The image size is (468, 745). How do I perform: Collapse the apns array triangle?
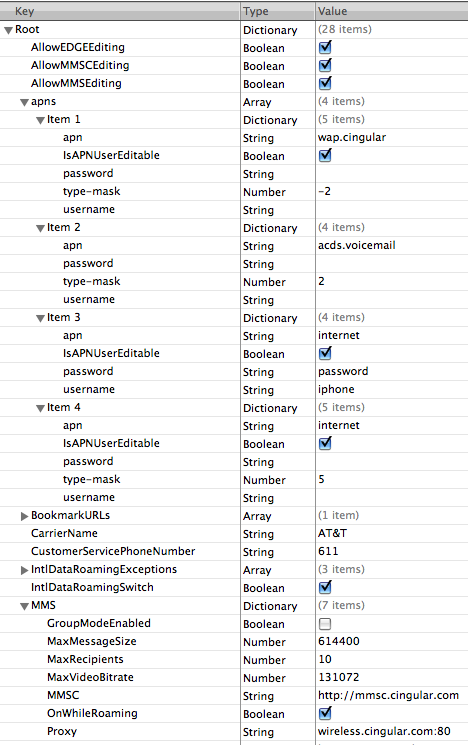click(24, 103)
